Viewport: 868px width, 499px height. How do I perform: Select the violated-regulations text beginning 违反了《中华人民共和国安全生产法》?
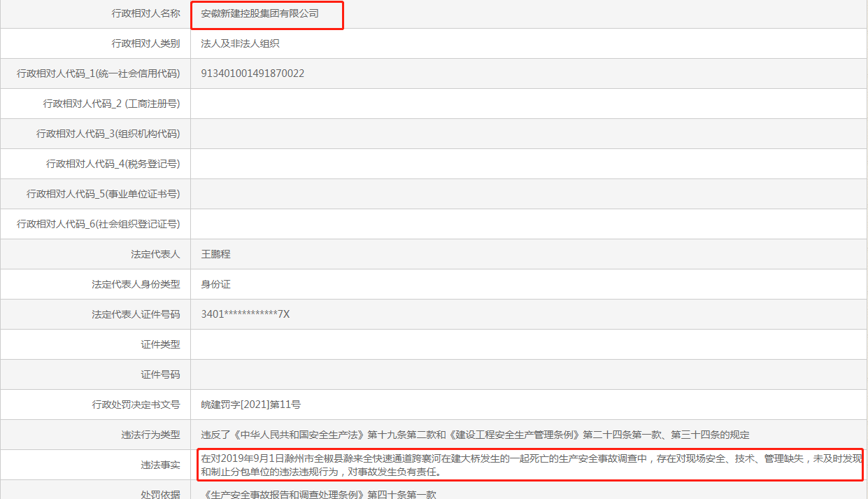click(475, 435)
